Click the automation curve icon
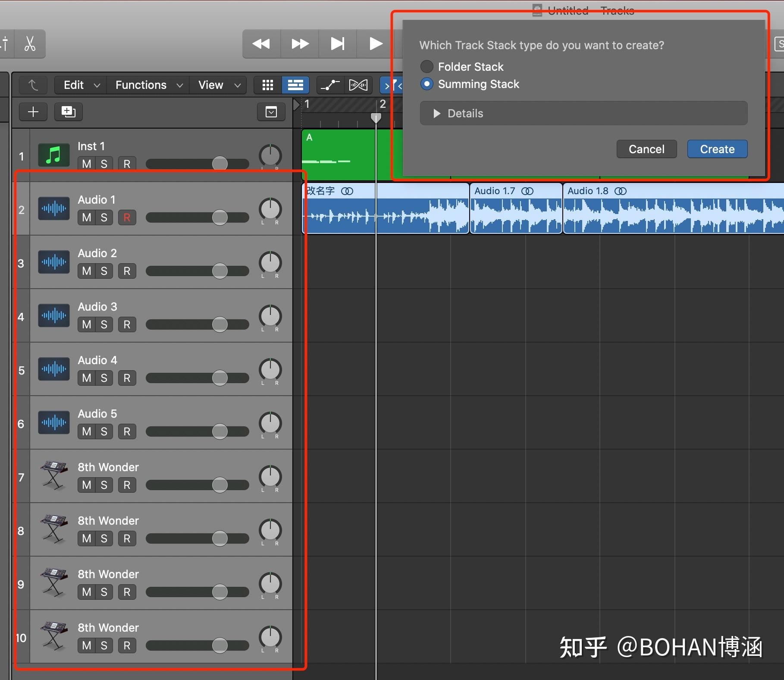784x680 pixels. pyautogui.click(x=329, y=85)
